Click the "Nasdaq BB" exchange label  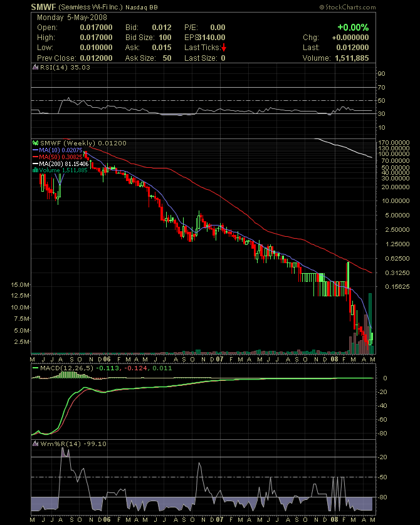coord(141,7)
